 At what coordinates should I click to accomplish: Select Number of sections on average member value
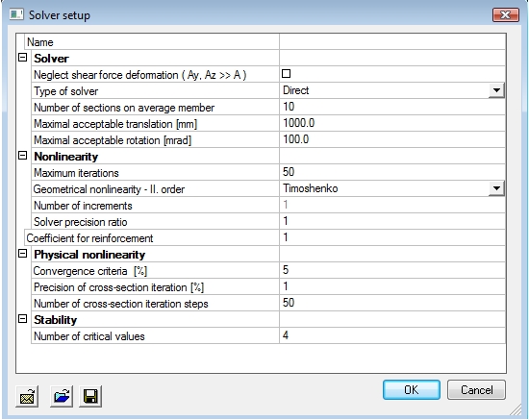[392, 107]
